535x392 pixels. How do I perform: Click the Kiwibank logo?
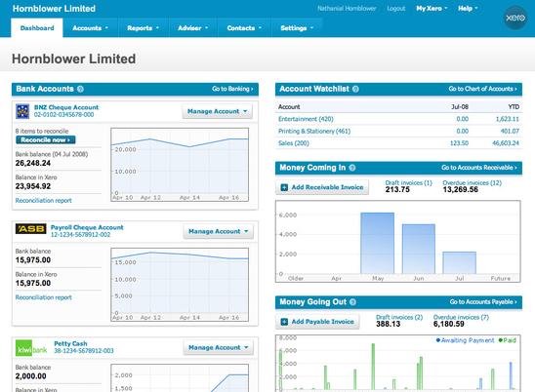[x=31, y=348]
